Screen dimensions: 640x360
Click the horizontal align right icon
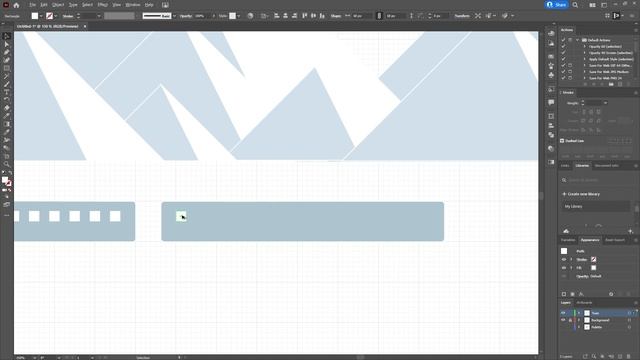point(295,16)
